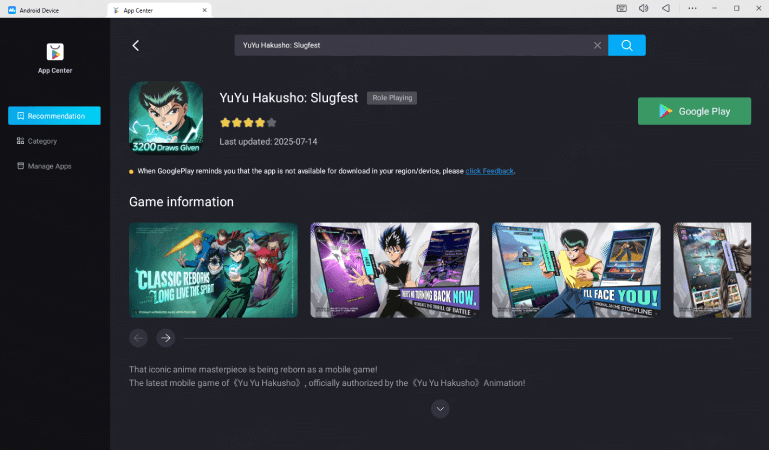Expand the game description with down chevron
The width and height of the screenshot is (769, 450).
[440, 409]
